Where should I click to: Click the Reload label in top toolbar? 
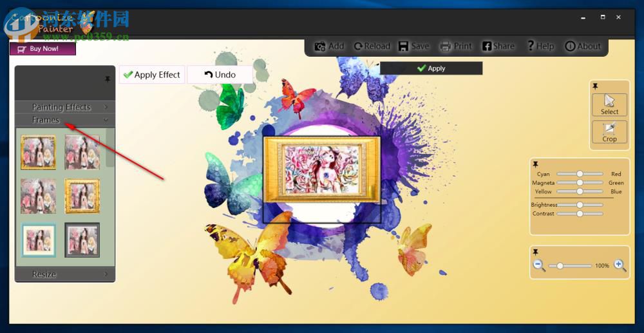(377, 46)
